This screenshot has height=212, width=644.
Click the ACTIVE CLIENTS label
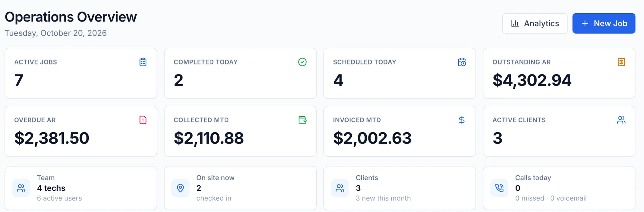519,120
